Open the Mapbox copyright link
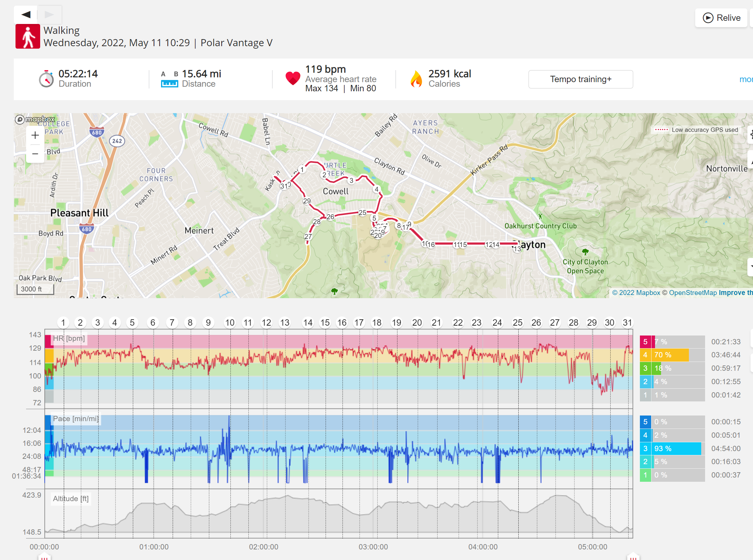The image size is (753, 560). [x=636, y=293]
